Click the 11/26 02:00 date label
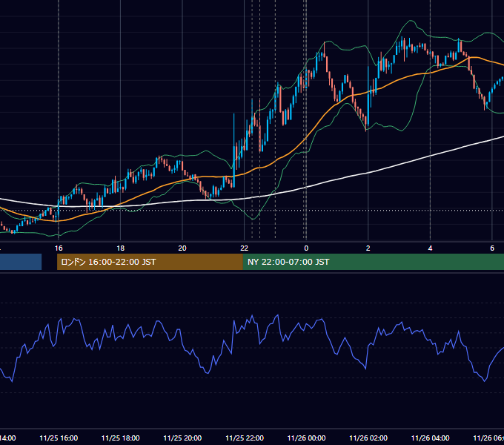The image size is (504, 445). point(368,438)
